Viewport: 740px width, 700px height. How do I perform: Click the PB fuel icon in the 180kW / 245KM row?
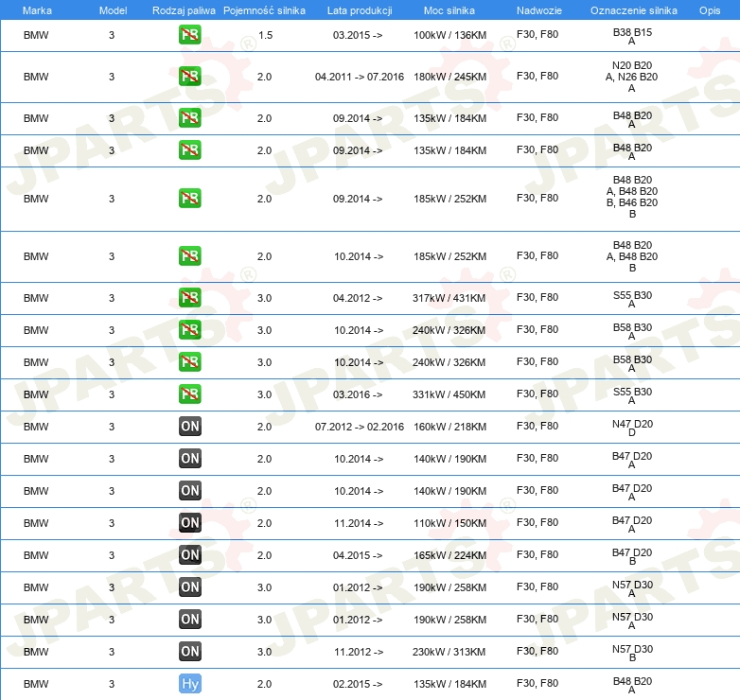coord(189,77)
